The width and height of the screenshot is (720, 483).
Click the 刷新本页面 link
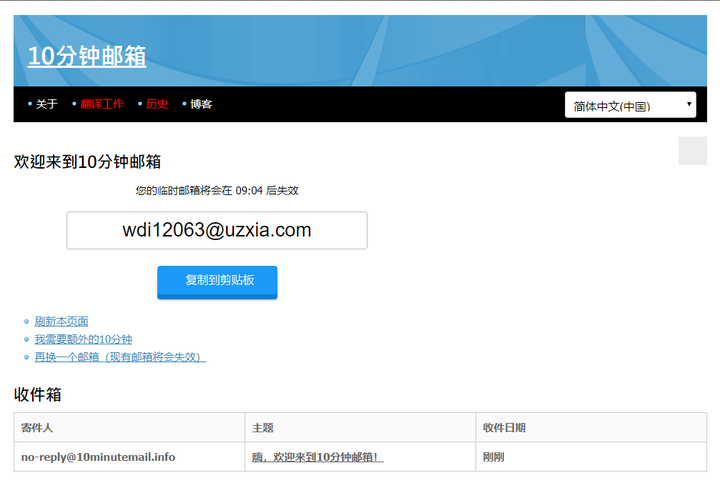click(x=62, y=321)
